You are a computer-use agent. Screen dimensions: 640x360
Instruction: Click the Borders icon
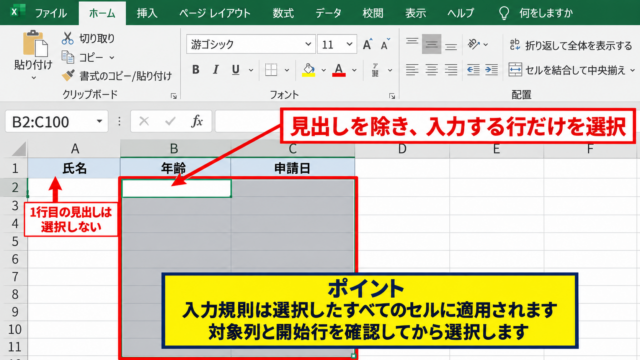271,70
